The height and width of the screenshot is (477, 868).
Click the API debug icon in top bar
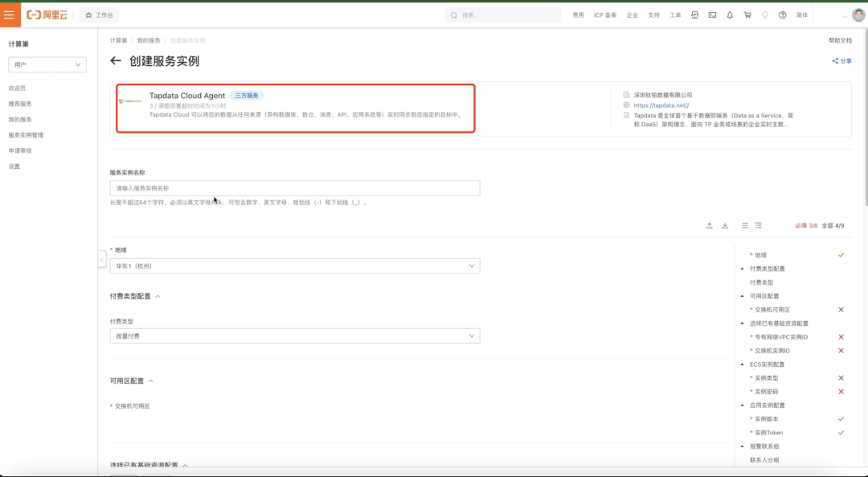coord(694,15)
